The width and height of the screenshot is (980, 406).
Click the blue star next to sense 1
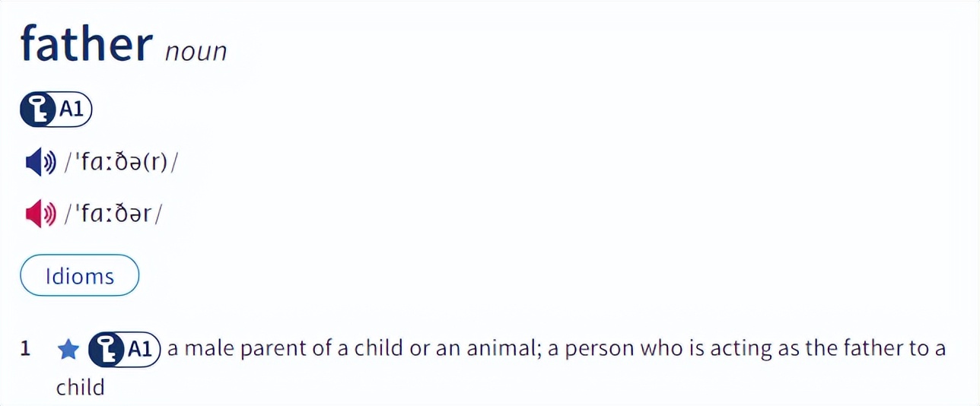(x=68, y=350)
